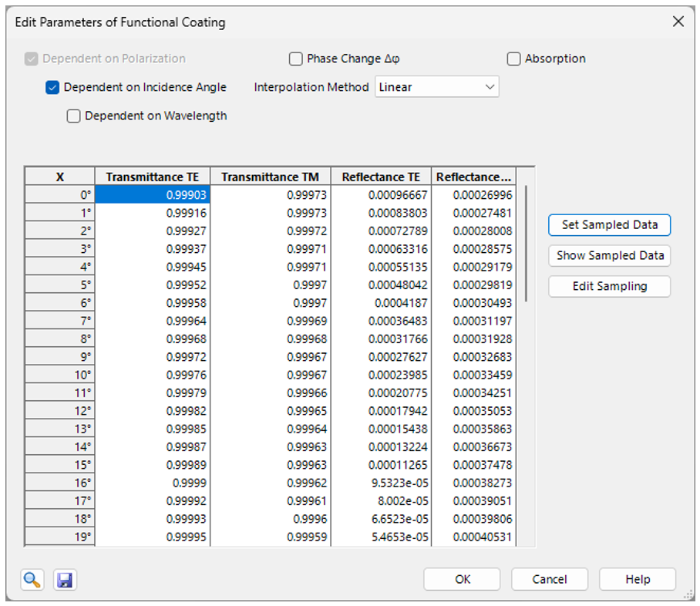Open the Help button

pyautogui.click(x=638, y=579)
